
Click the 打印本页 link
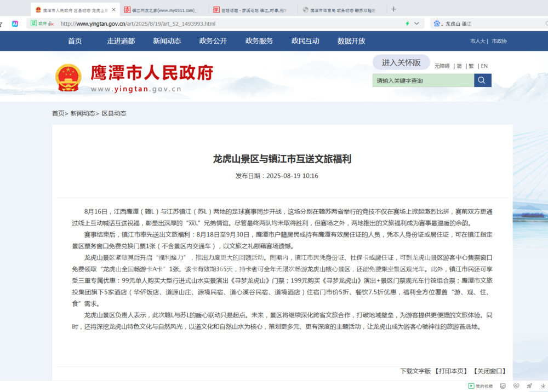(452, 371)
